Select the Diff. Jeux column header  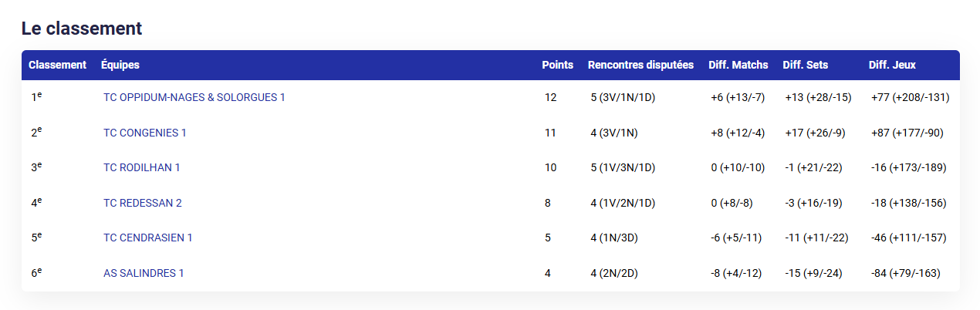[x=892, y=65]
